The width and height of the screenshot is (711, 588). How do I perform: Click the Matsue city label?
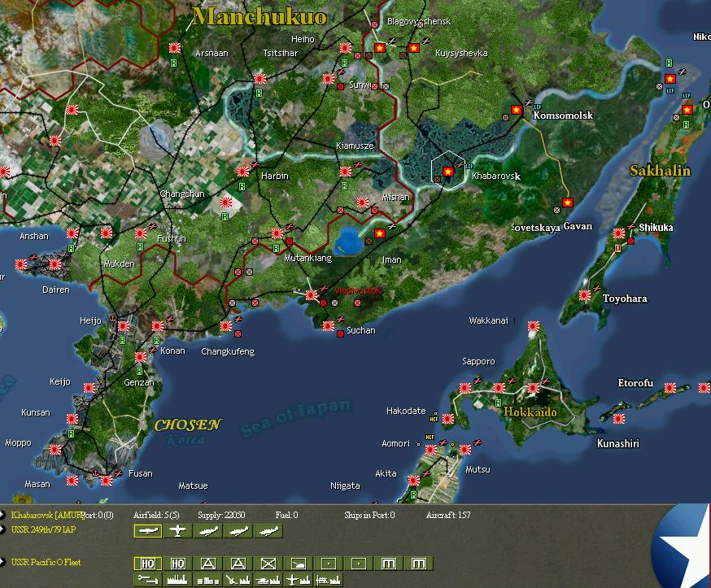[193, 486]
